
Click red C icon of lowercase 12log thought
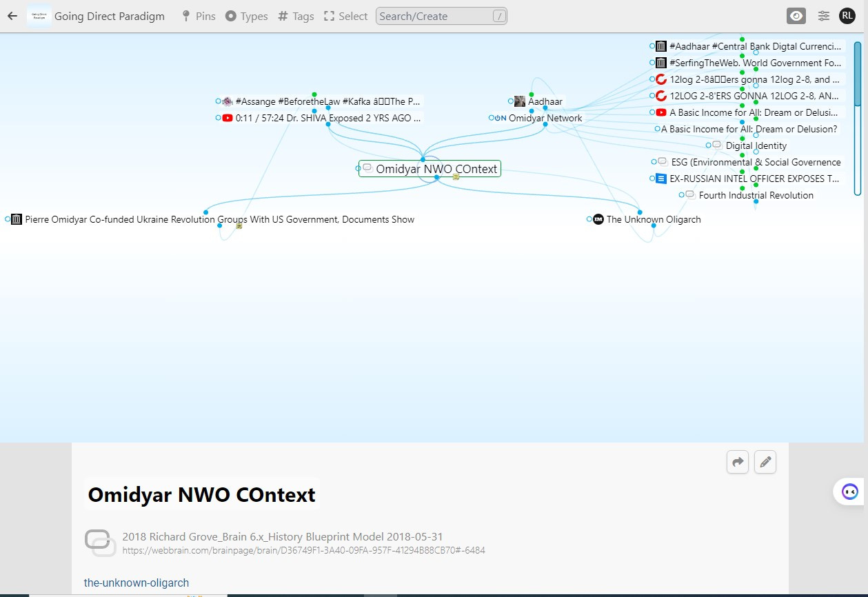[661, 79]
